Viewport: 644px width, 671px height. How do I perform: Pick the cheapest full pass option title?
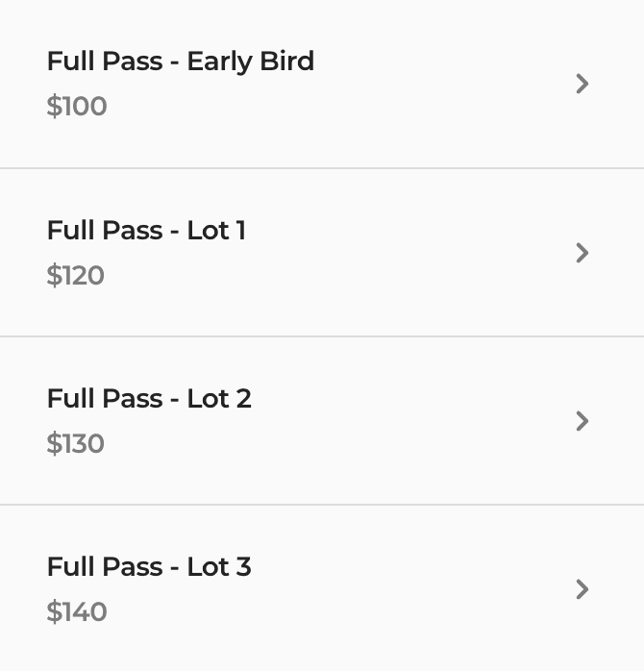pyautogui.click(x=181, y=62)
